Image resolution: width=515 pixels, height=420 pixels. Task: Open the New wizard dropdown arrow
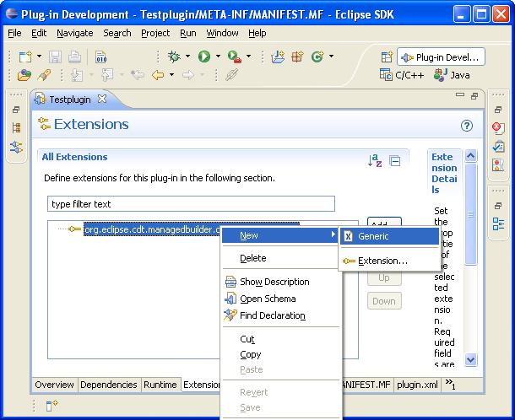point(39,57)
